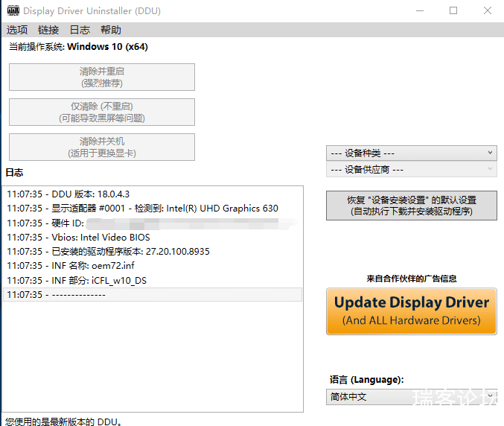
Task: Maximize the DDU window
Action: click(453, 11)
